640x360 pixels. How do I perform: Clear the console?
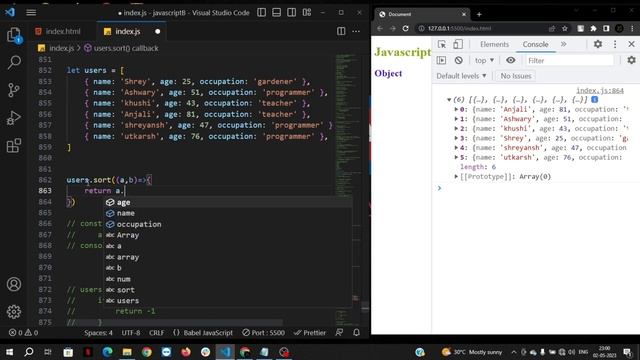click(458, 60)
